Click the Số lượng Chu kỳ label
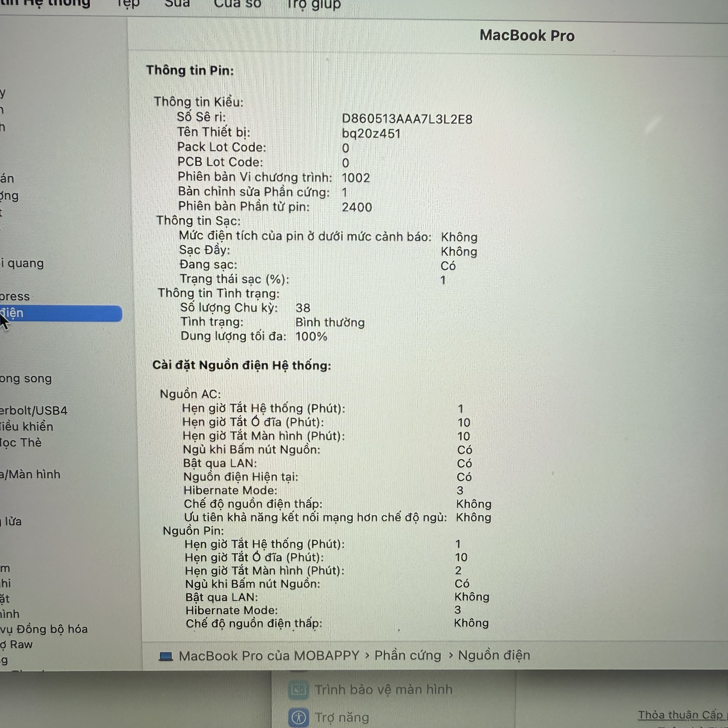The image size is (728, 728). click(229, 307)
